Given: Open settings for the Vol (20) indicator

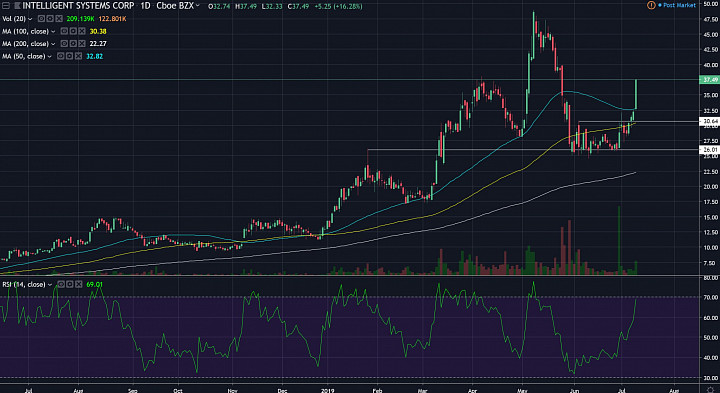Looking at the screenshot, I should click(50, 19).
